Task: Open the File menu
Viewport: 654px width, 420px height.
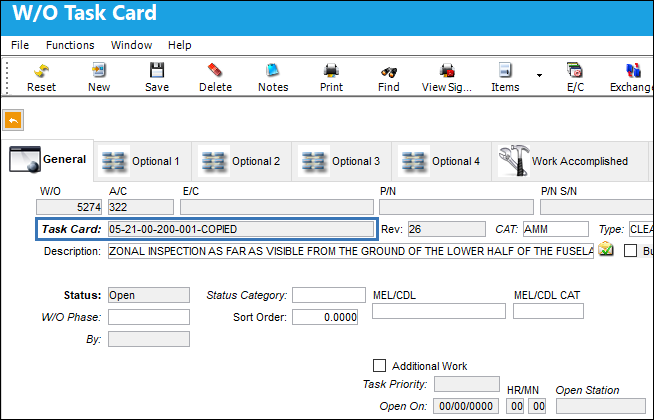Action: coord(20,45)
